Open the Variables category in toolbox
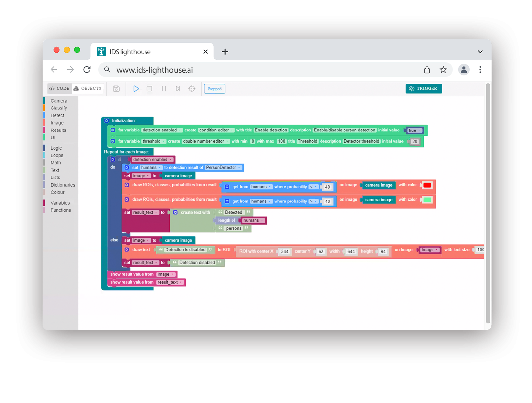This screenshot has height=403, width=532. [60, 203]
